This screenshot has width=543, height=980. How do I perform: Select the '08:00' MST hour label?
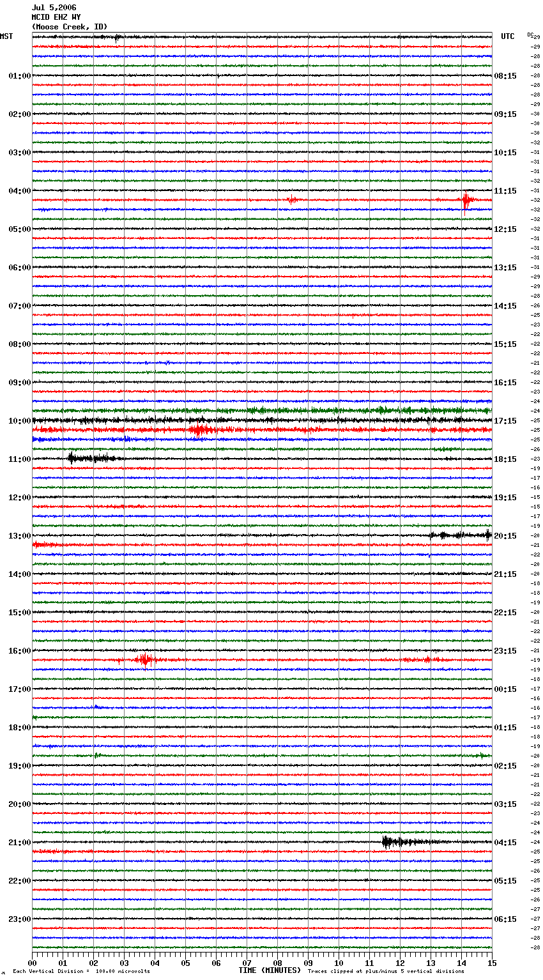[20, 344]
